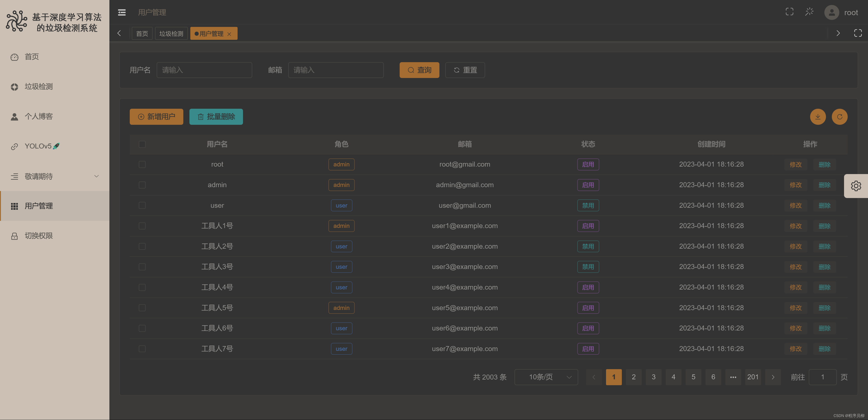Click the 共 2003 条 total count text
The width and height of the screenshot is (868, 420).
[x=490, y=377]
